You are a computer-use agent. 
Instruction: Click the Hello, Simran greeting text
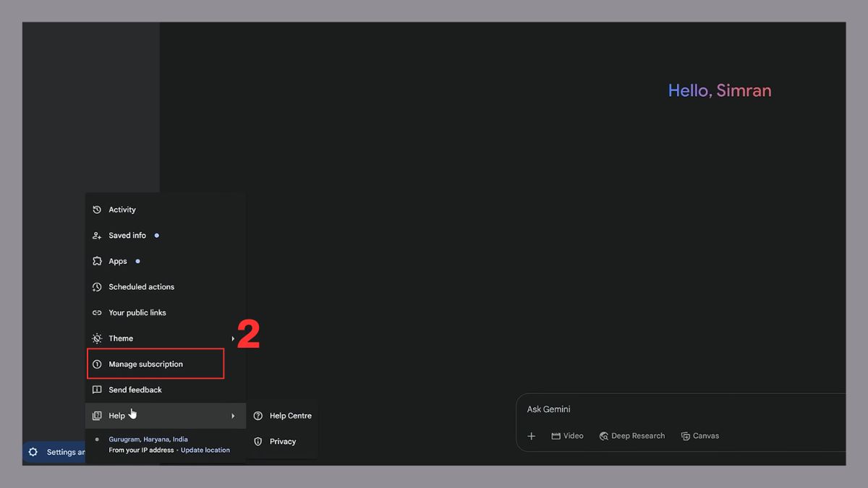pyautogui.click(x=720, y=90)
